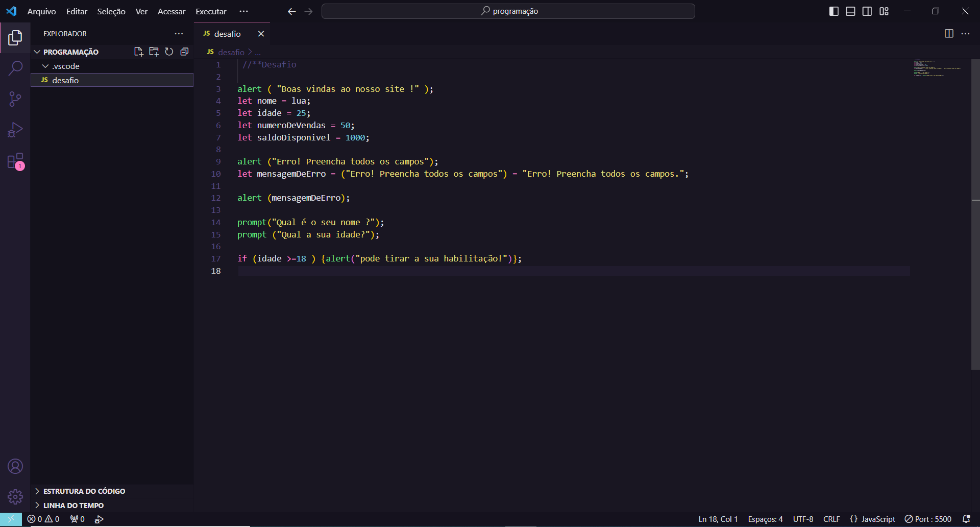Image resolution: width=980 pixels, height=527 pixels.
Task: Click the 'if' keyword on line 17
Action: (242, 258)
